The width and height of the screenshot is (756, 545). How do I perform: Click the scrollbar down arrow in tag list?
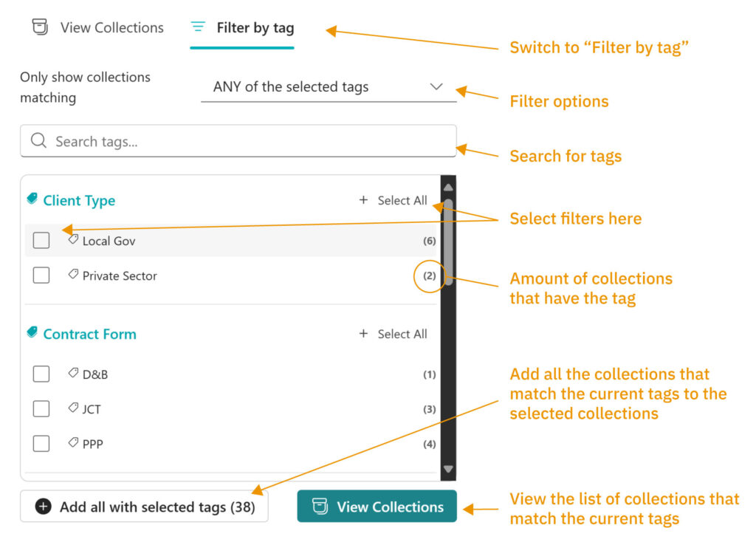[x=448, y=469]
